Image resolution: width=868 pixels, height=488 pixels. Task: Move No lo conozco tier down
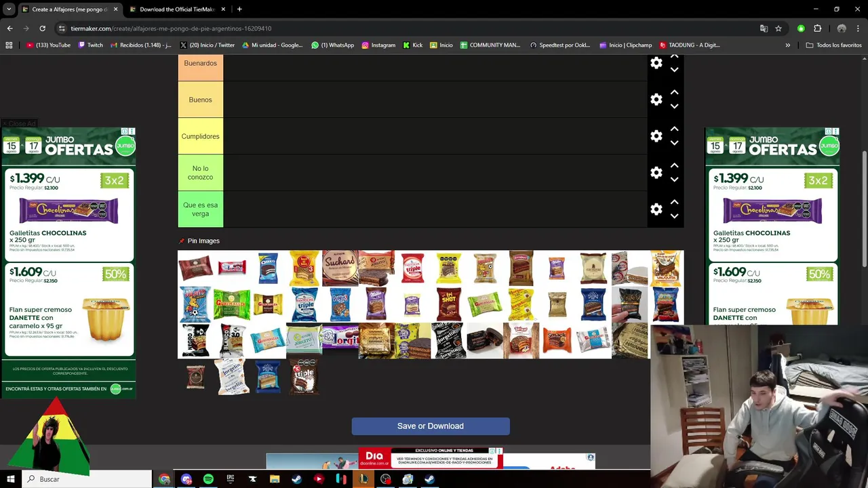tap(674, 180)
